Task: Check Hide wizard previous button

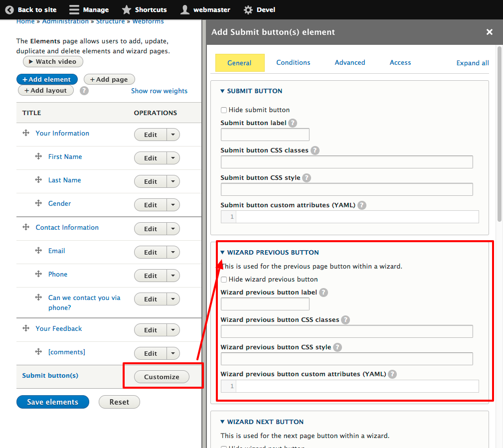Action: (x=224, y=280)
